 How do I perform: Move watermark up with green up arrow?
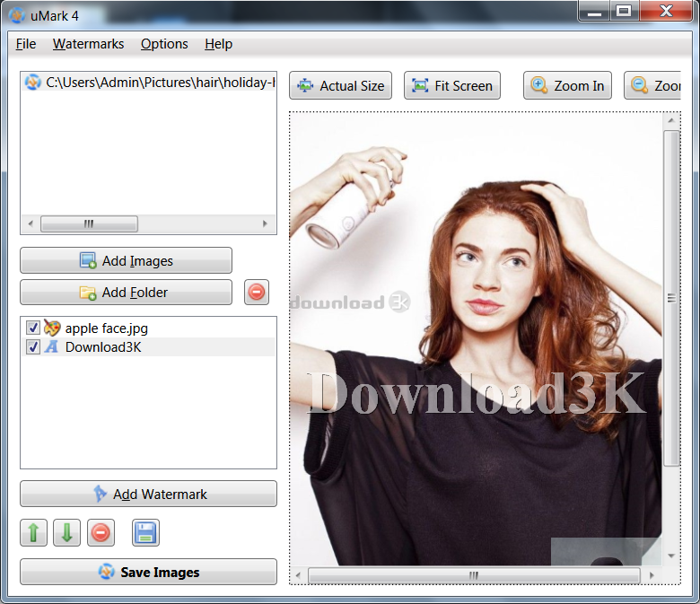tap(33, 532)
